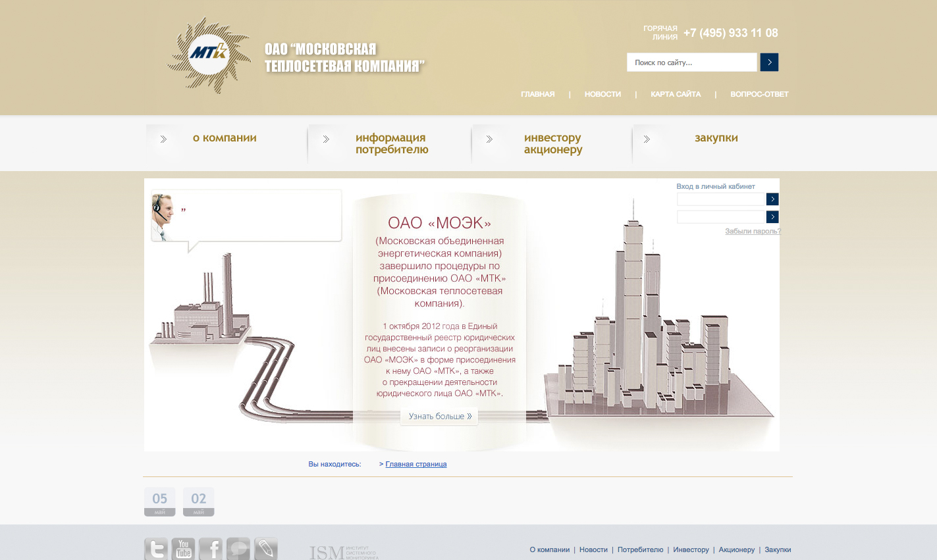Select the date tile '05 май'
This screenshot has width=937, height=560.
click(160, 501)
